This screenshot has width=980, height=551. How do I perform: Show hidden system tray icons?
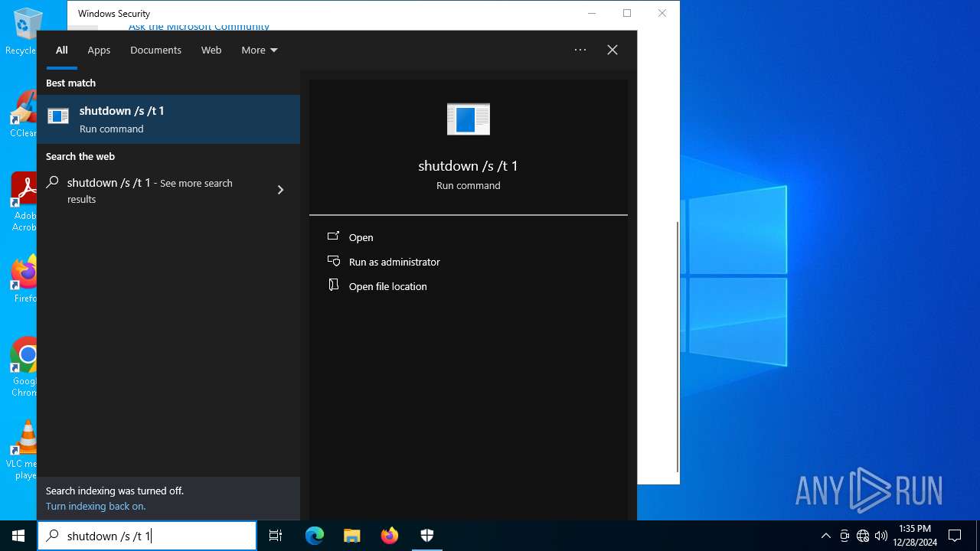pos(826,536)
